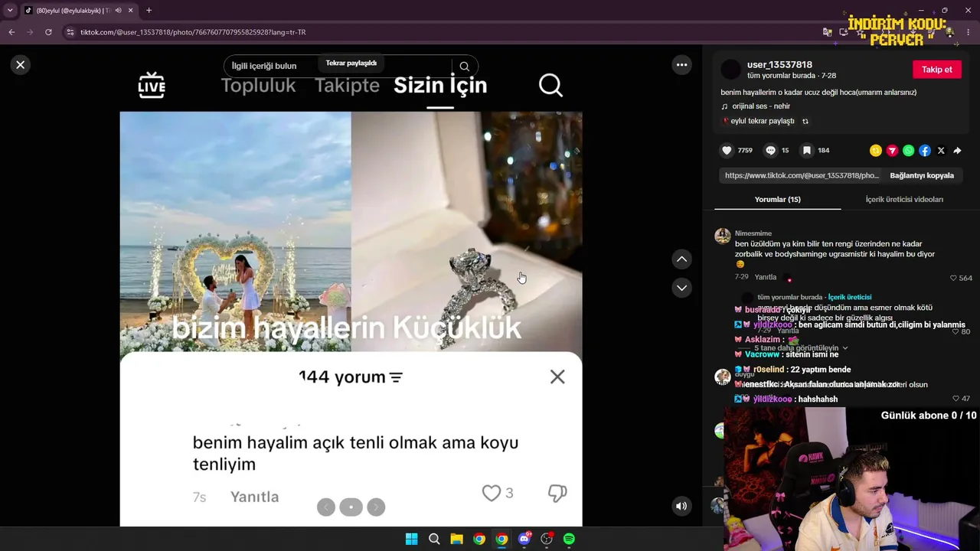Viewport: 980px width, 551px height.
Task: Open more share options arrow
Action: point(957,151)
